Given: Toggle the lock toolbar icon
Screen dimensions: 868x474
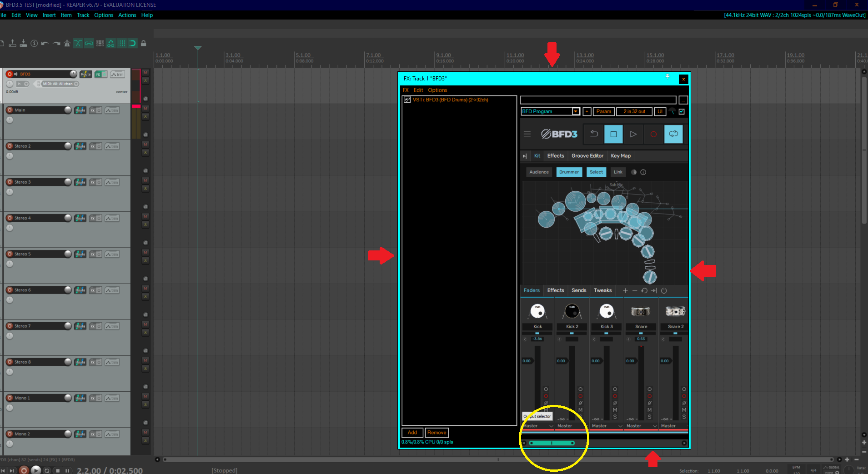Looking at the screenshot, I should tap(143, 43).
